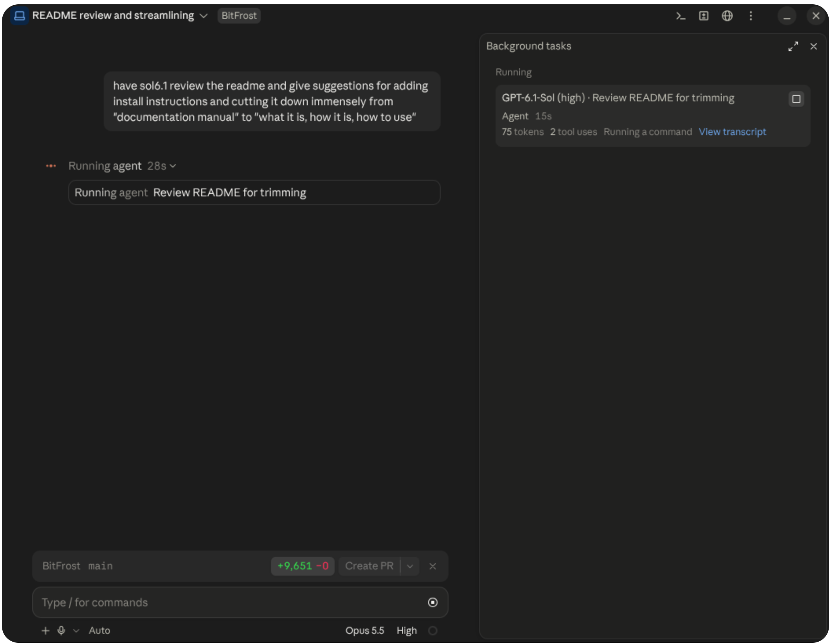Open the Running agent Review README for trimming row
The width and height of the screenshot is (831, 644).
(x=254, y=192)
